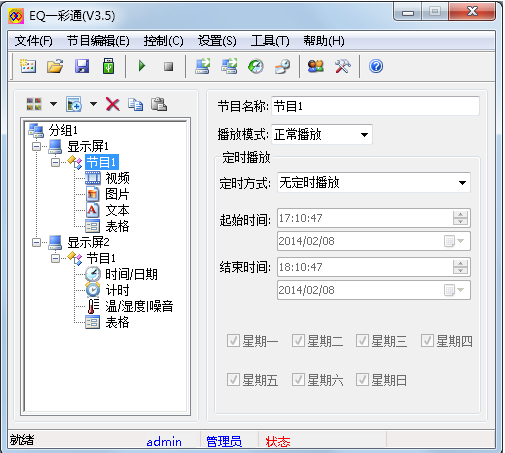Image resolution: width=505 pixels, height=453 pixels.
Task: Click the 节目名称 input field
Action: (x=375, y=106)
